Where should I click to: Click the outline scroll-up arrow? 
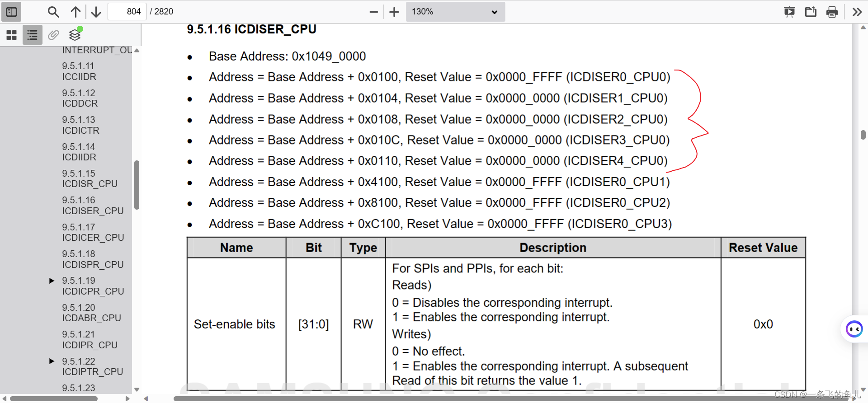[137, 51]
